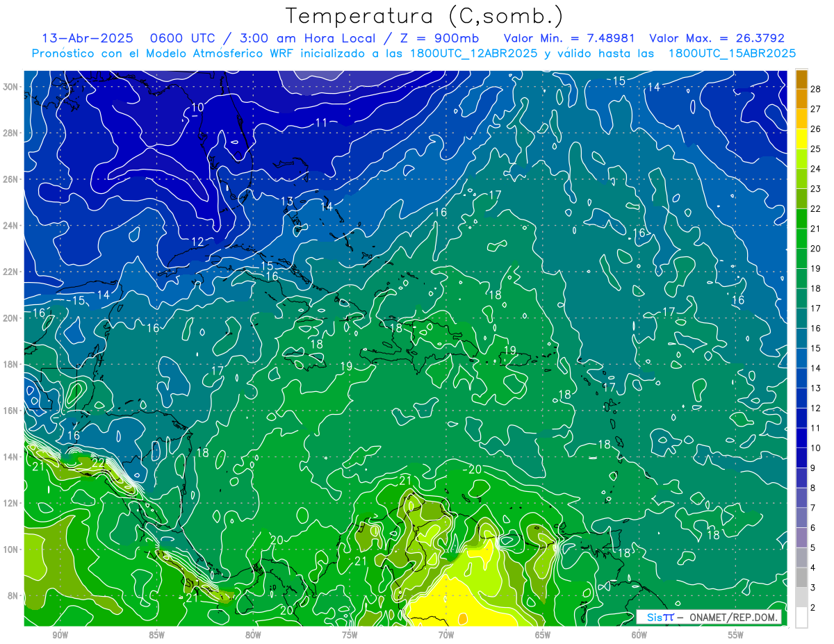Select the initialization stamp '1800UTC_12ABR2025'
Screen dimensions: 834x644
[x=473, y=53]
